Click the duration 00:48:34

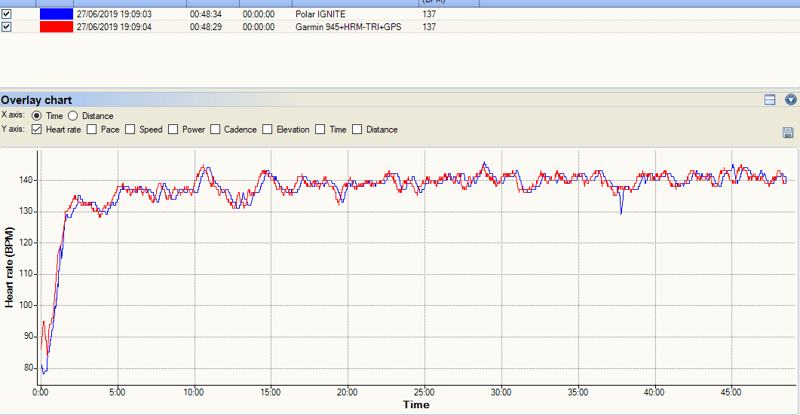tap(206, 14)
